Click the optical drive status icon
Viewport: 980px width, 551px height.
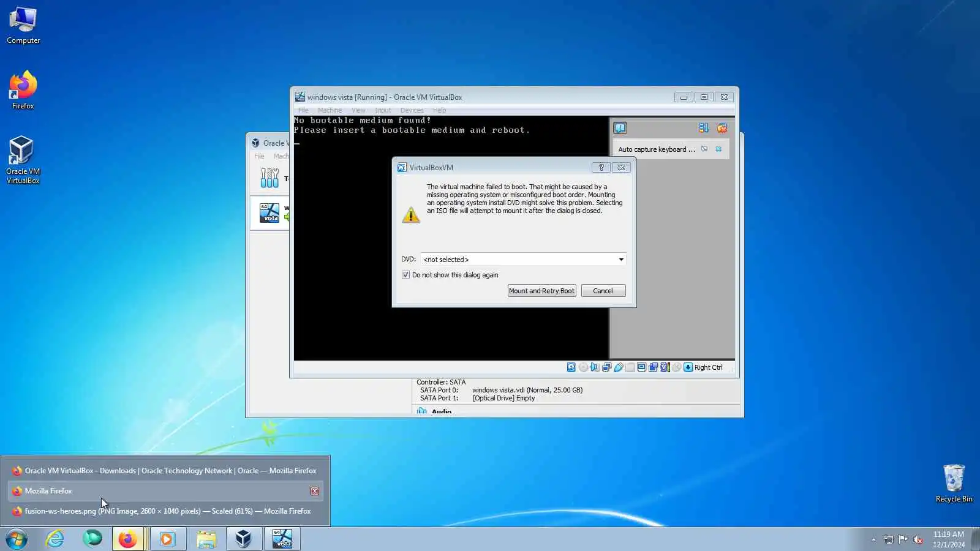coord(583,367)
